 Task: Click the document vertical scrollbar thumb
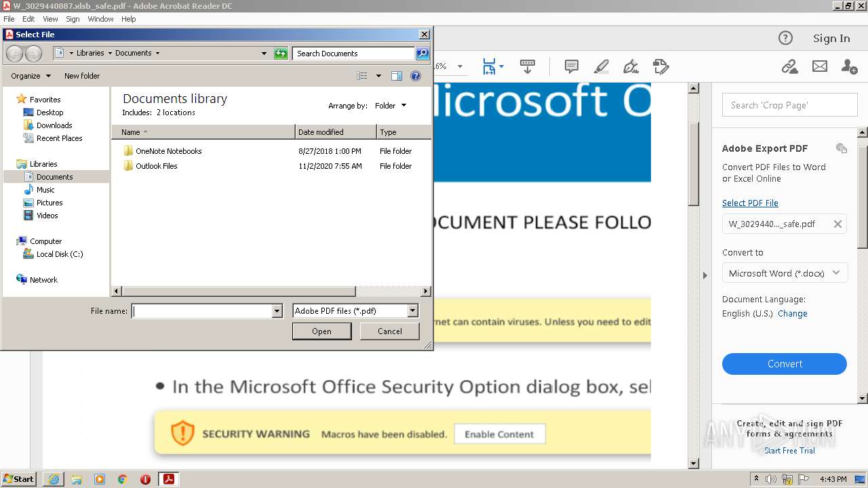click(693, 163)
